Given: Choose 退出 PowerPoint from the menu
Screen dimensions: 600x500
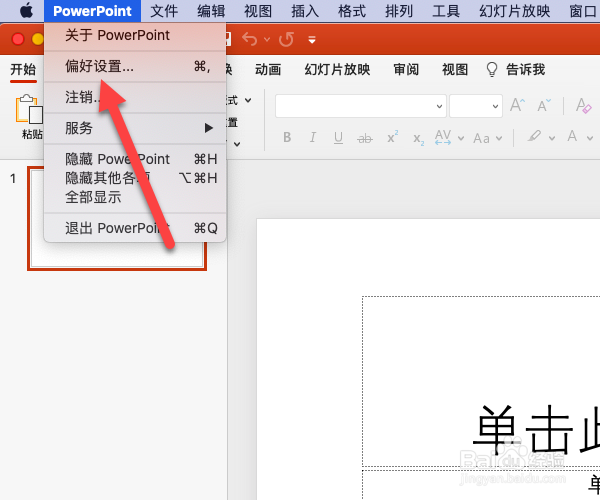Looking at the screenshot, I should 135,228.
